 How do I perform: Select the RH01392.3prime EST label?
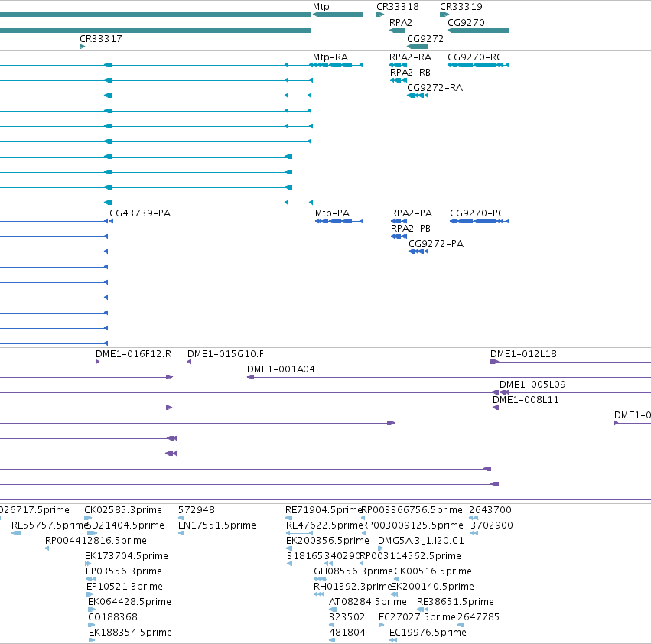(353, 587)
